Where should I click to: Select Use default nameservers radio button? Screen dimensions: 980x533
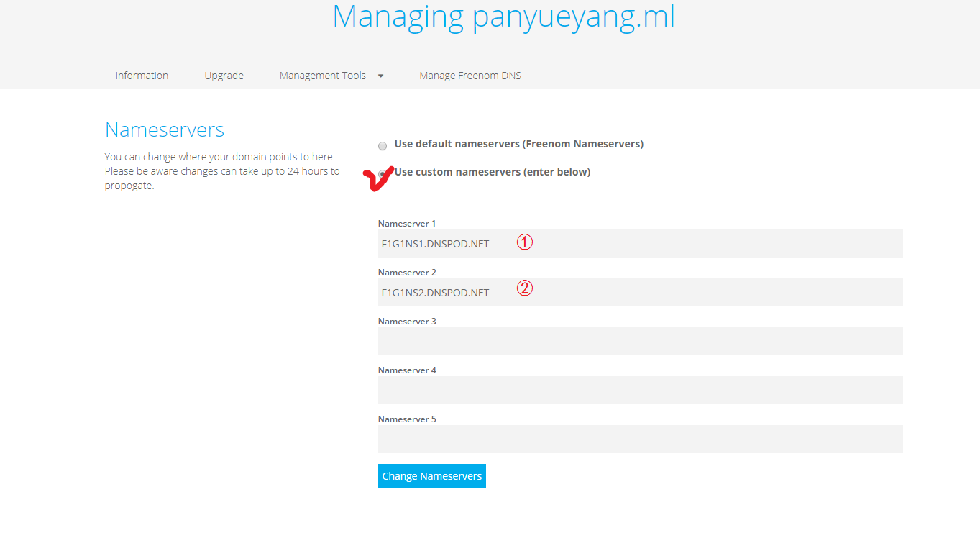coord(383,146)
